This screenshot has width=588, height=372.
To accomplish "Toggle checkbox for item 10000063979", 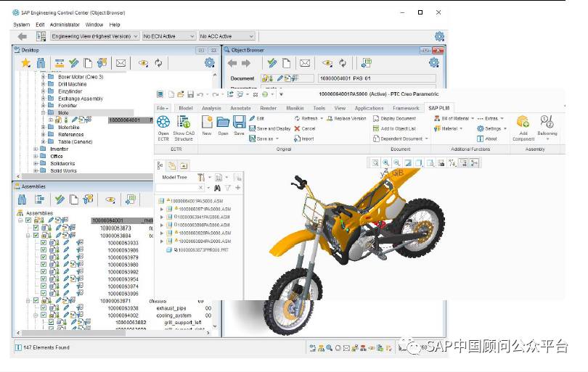I will pos(44,257).
